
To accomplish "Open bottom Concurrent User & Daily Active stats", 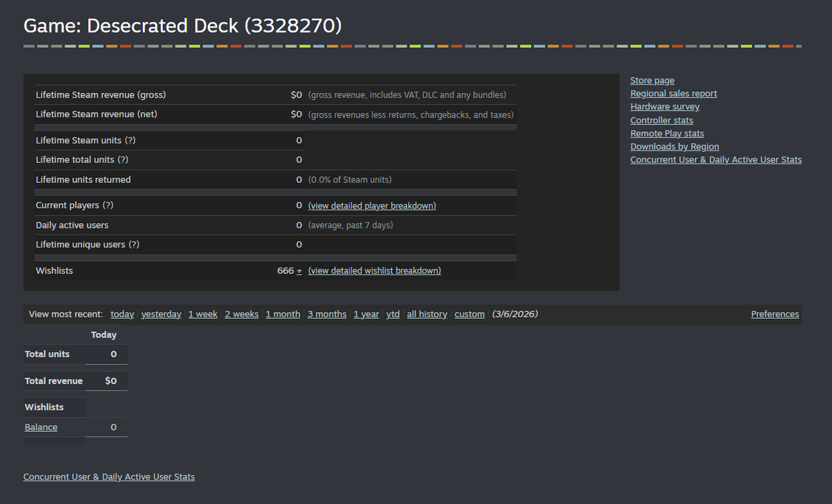I will pyautogui.click(x=109, y=477).
